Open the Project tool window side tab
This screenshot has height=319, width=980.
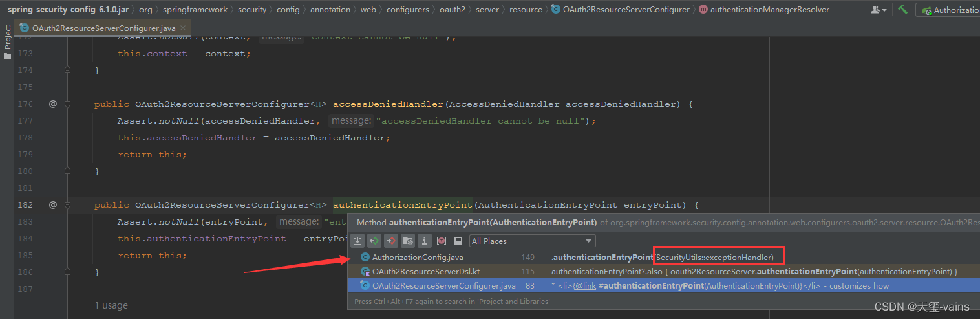[x=7, y=43]
